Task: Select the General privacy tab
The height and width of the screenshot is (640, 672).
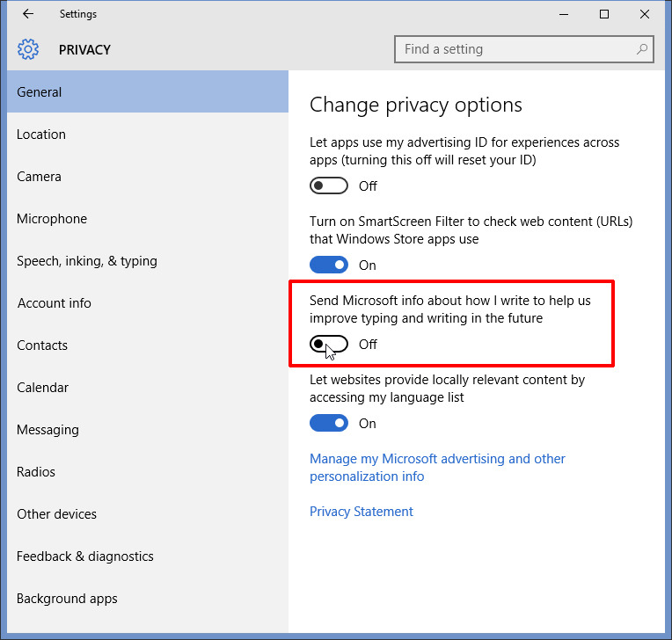Action: pyautogui.click(x=40, y=92)
